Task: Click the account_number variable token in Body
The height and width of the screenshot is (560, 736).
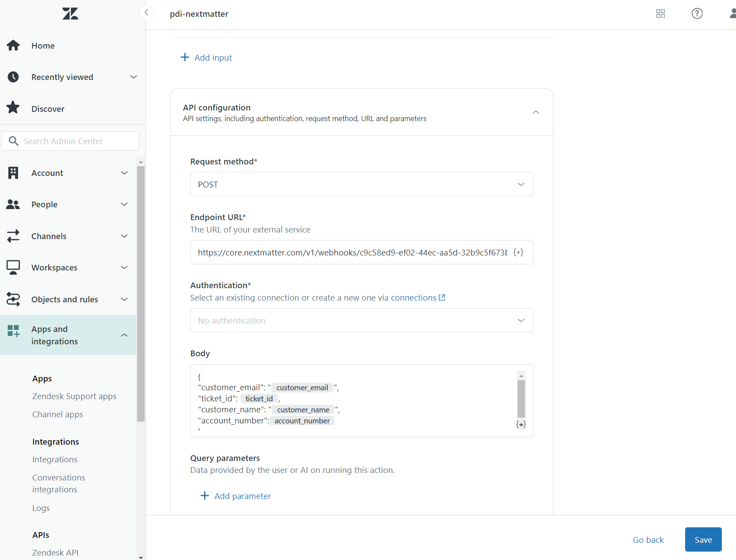Action: tap(302, 421)
